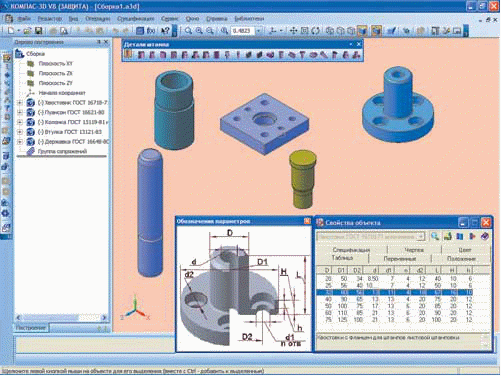Viewport: 501px width, 376px height.
Task: Switch to the Чертеж tab
Action: [414, 249]
